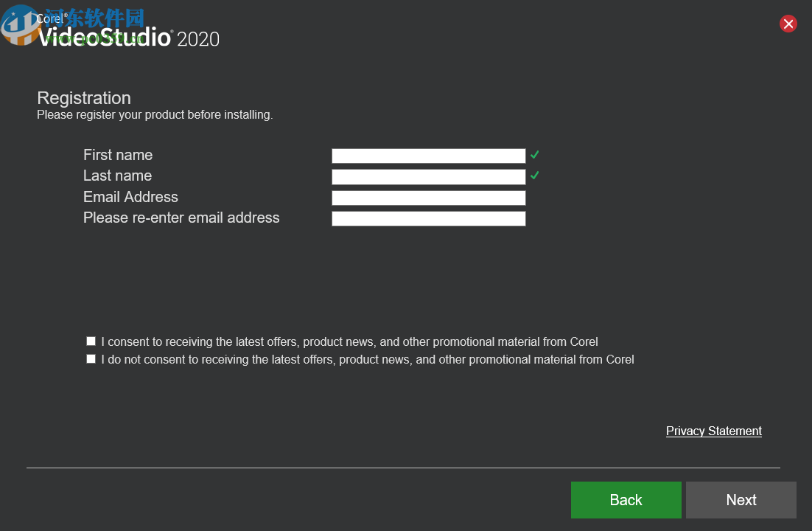Focus the Last name text box
812x531 pixels.
tap(428, 177)
